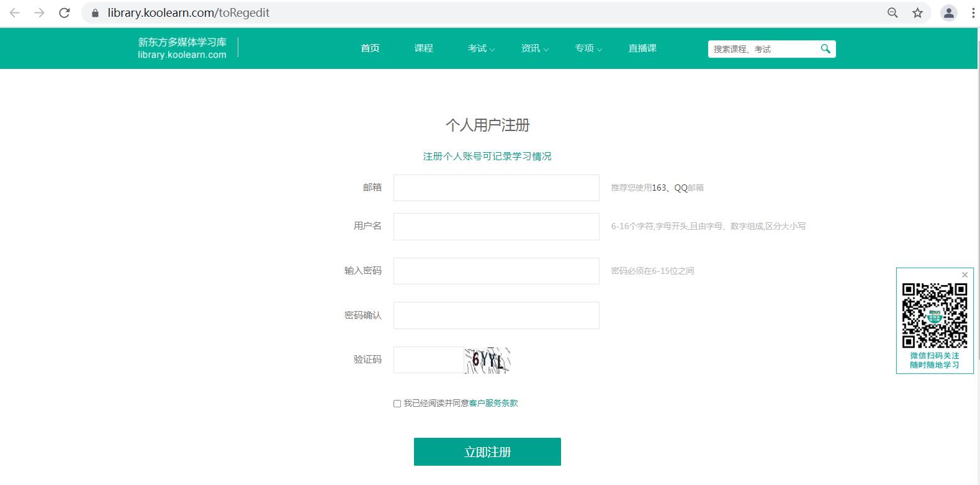Image resolution: width=980 pixels, height=485 pixels.
Task: Click into the 邮箱 input field
Action: (496, 188)
